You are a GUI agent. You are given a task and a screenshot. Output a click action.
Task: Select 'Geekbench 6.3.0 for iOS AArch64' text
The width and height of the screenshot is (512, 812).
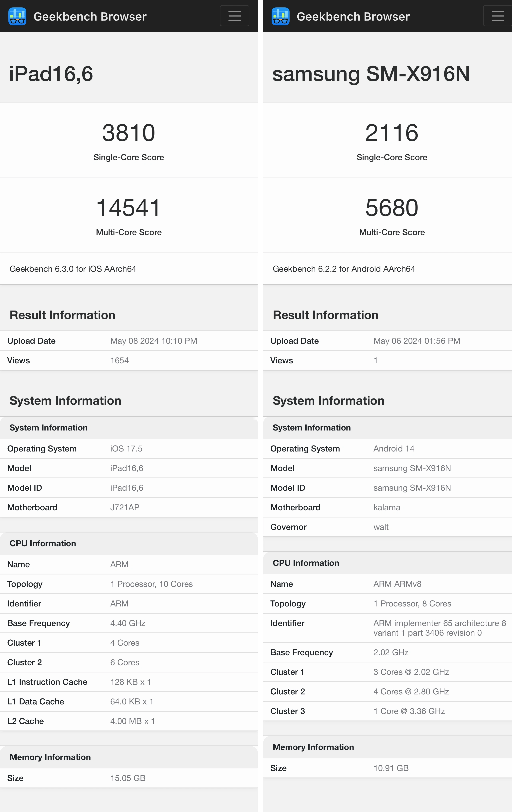coord(73,269)
